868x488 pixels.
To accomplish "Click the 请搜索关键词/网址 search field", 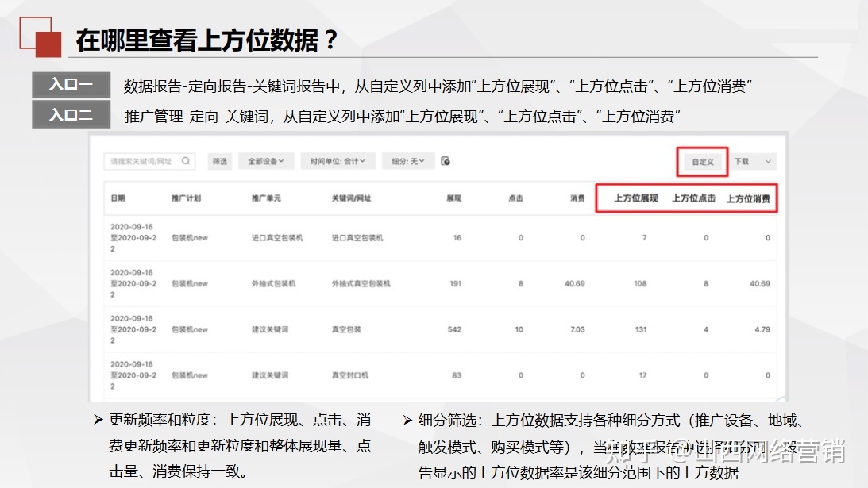I will tap(143, 160).
